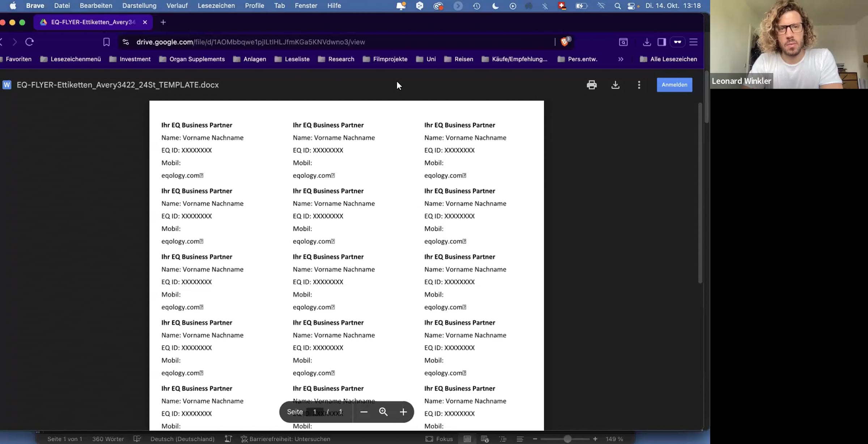Open Brave hamburger main menu
The width and height of the screenshot is (868, 444).
click(x=693, y=42)
